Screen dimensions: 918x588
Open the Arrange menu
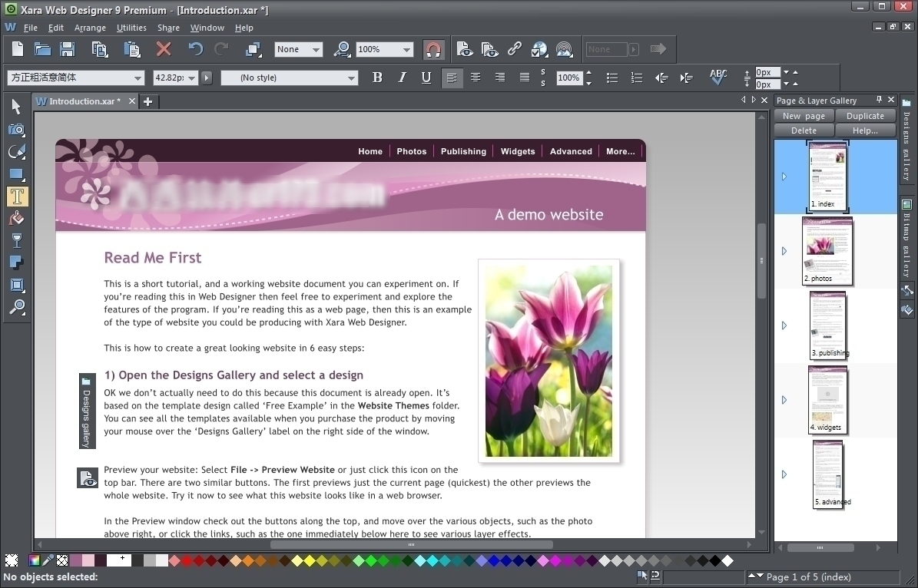tap(90, 28)
